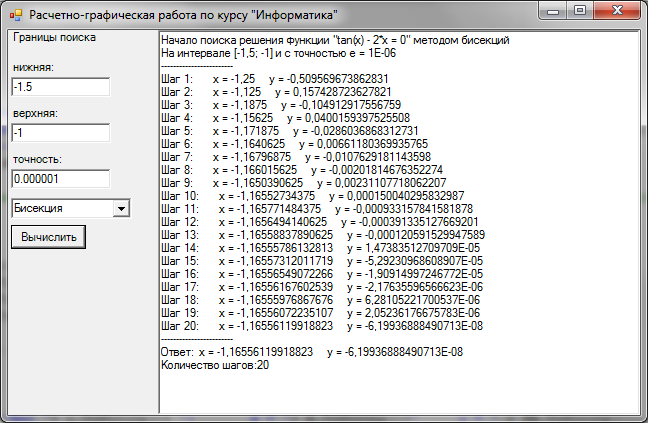The height and width of the screenshot is (423, 648).
Task: Select the 'Шаг 15:' result row
Action: click(322, 261)
